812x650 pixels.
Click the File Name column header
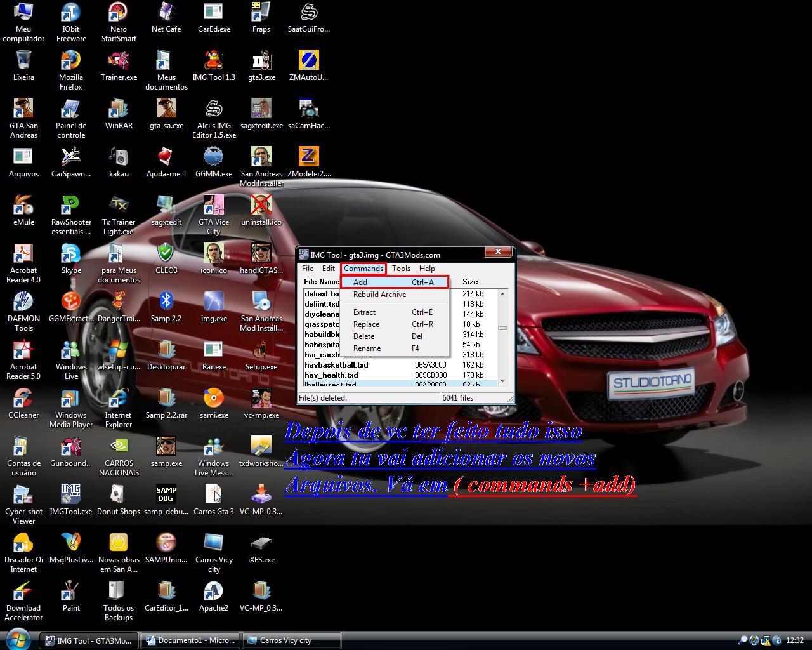point(322,282)
